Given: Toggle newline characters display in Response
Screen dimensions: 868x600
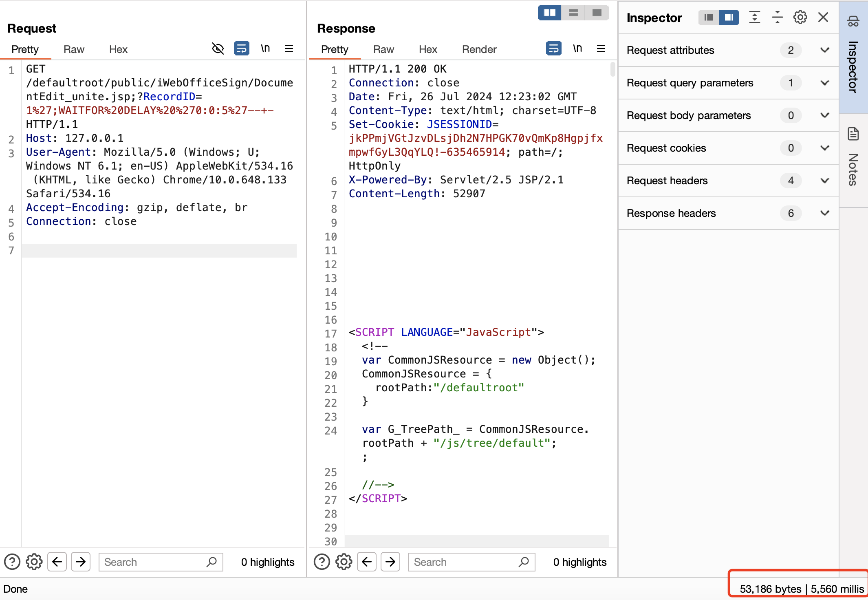Looking at the screenshot, I should [x=577, y=49].
